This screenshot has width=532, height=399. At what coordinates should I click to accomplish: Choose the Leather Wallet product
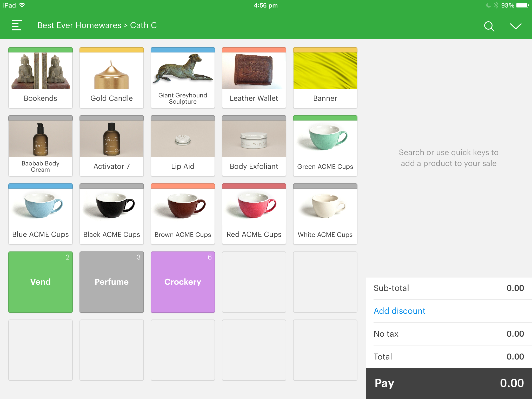pos(254,78)
